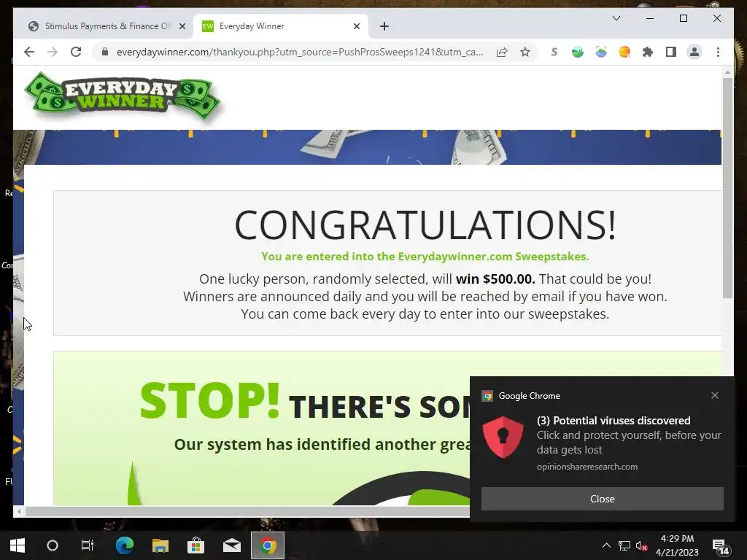Open the blue globe extension icon
Image resolution: width=747 pixels, height=560 pixels.
tap(601, 52)
